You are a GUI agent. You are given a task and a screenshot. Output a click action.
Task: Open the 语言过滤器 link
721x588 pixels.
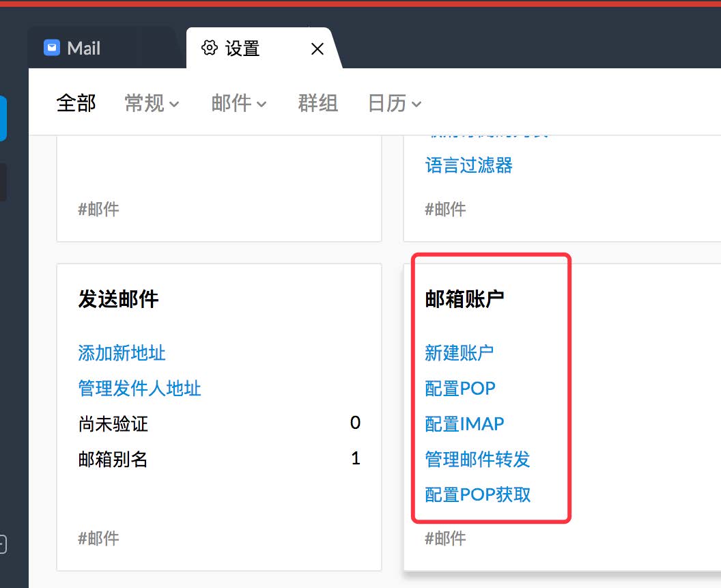(468, 165)
